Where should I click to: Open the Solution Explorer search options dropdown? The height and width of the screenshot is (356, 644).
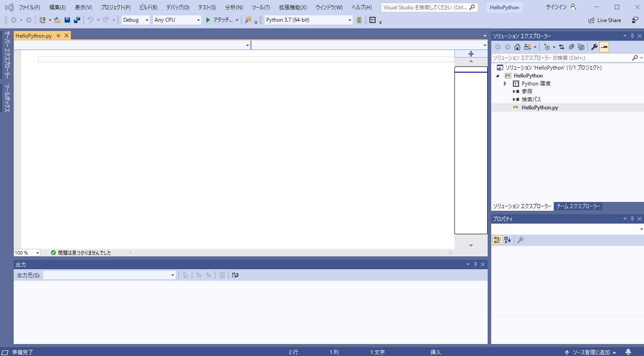click(x=641, y=58)
